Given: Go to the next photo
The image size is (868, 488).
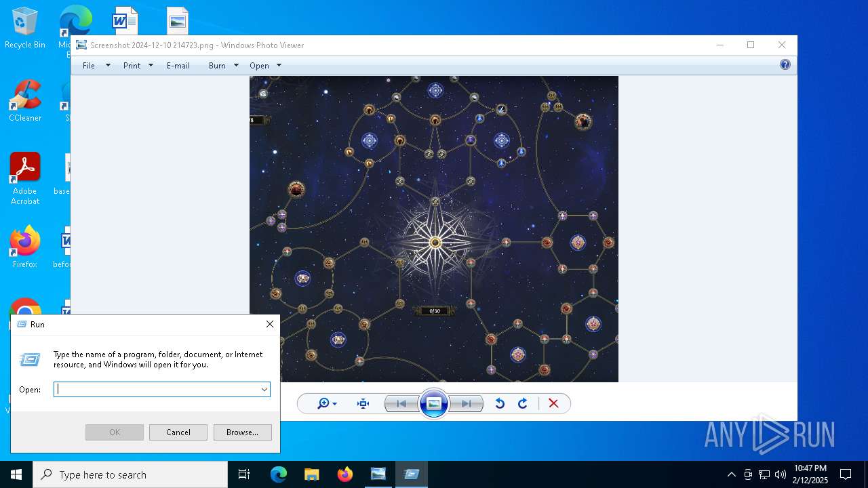Looking at the screenshot, I should [467, 403].
